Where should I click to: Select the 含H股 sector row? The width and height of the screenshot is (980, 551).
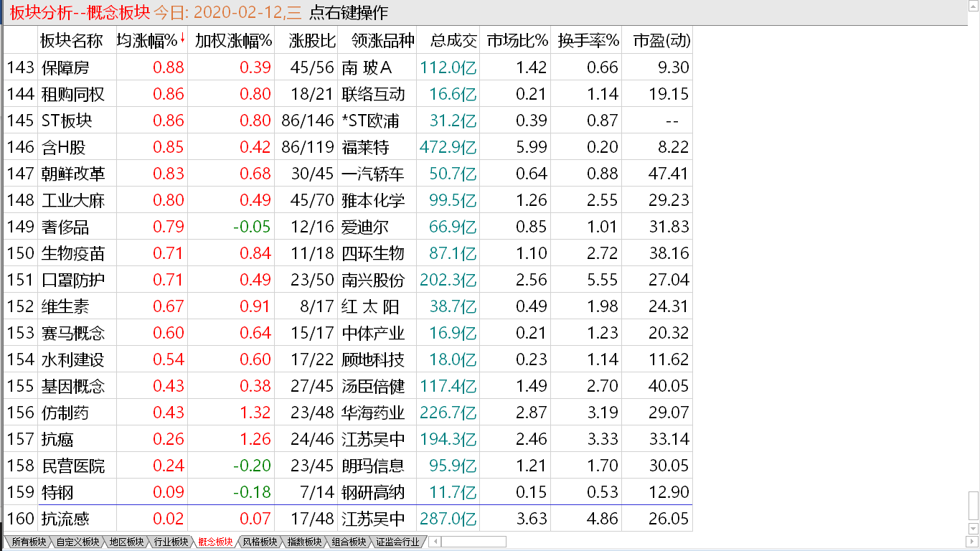348,147
